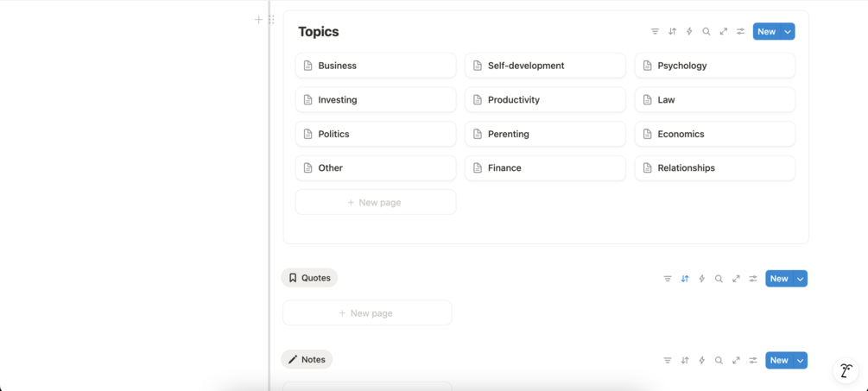Open Topics database as full page
868x391 pixels.
pyautogui.click(x=724, y=32)
